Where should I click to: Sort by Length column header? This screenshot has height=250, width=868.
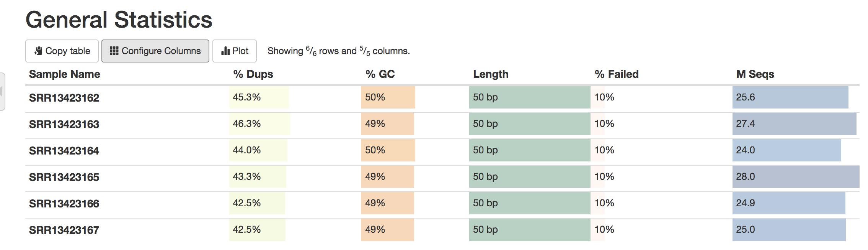491,74
